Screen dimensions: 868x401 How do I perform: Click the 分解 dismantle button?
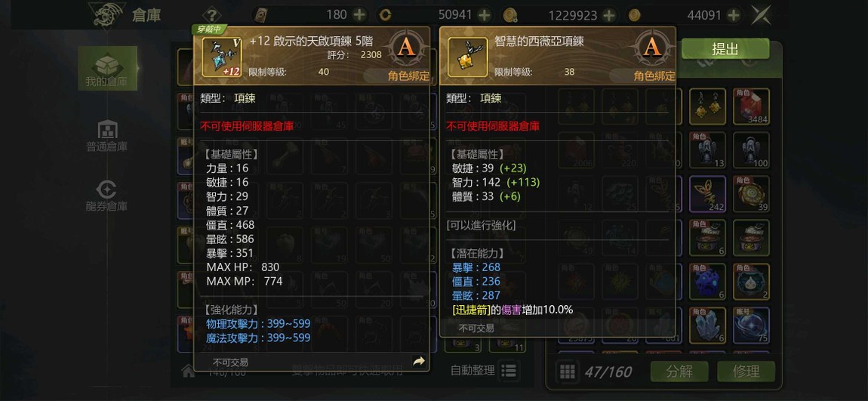[x=679, y=371]
